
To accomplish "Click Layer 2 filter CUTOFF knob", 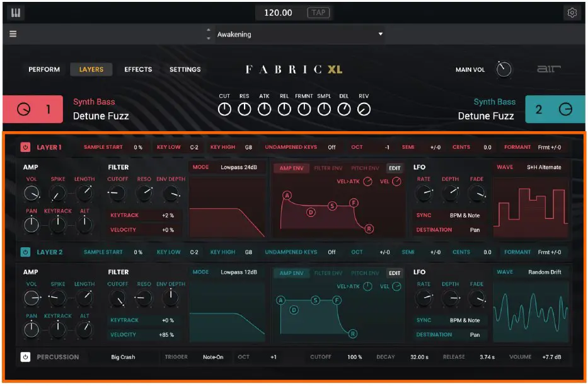I will coord(117,298).
